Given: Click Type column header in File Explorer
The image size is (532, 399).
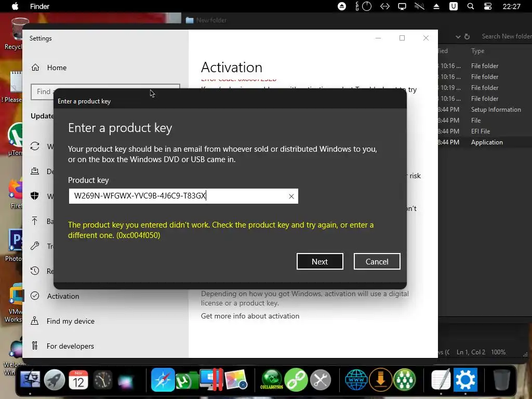Looking at the screenshot, I should pos(477,51).
